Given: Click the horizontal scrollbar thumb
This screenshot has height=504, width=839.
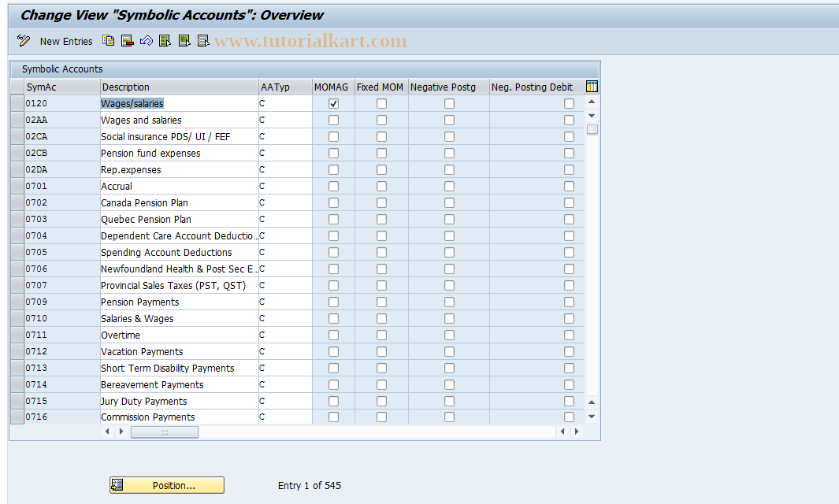Looking at the screenshot, I should pyautogui.click(x=165, y=432).
